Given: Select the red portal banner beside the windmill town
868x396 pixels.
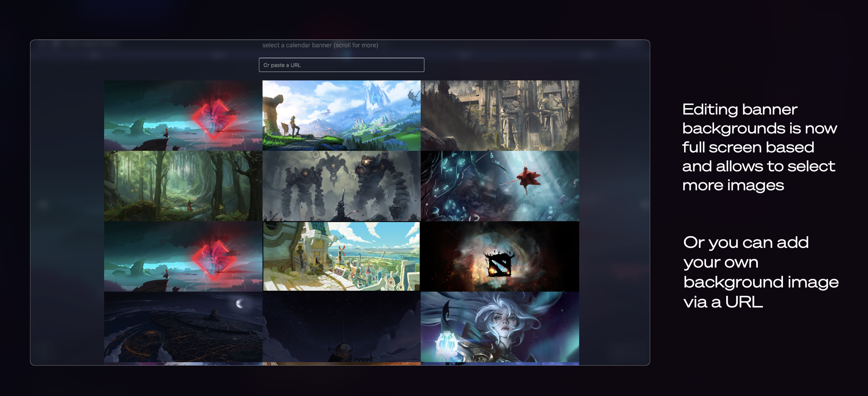Looking at the screenshot, I should pos(183,256).
